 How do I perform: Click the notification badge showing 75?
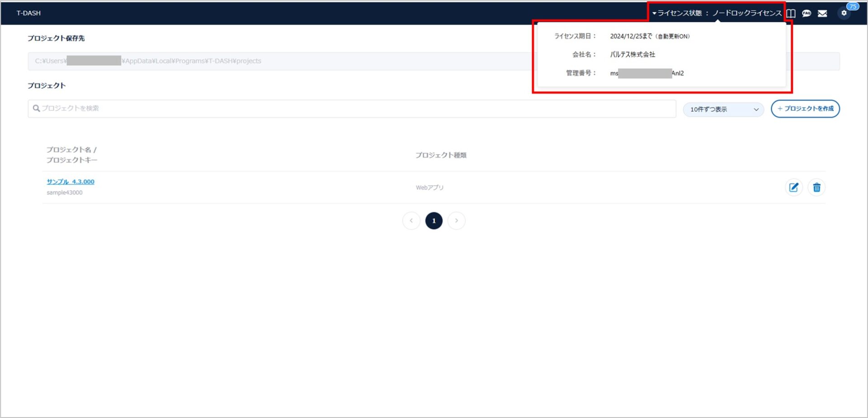coord(853,6)
